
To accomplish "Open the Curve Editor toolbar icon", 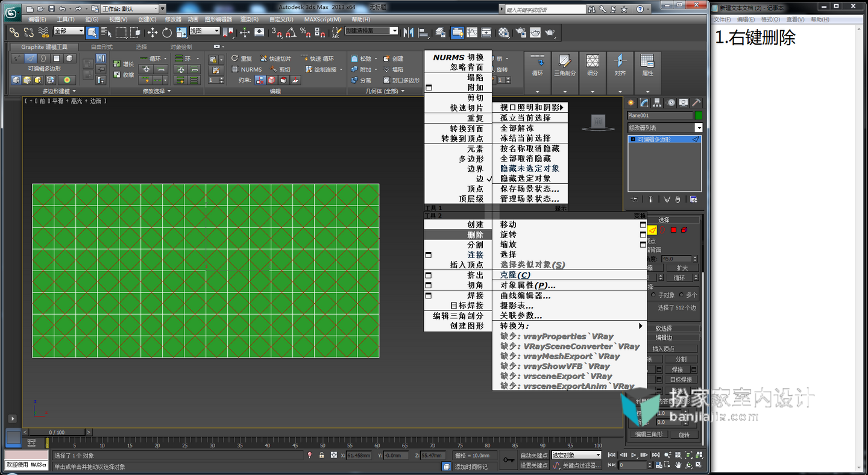I will (x=472, y=32).
